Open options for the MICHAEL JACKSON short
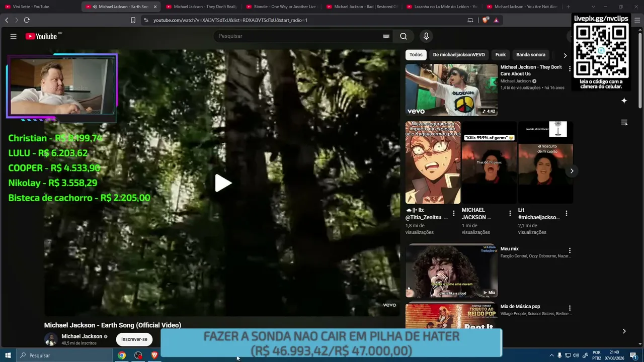Screen dimensions: 644x362 point(510,213)
